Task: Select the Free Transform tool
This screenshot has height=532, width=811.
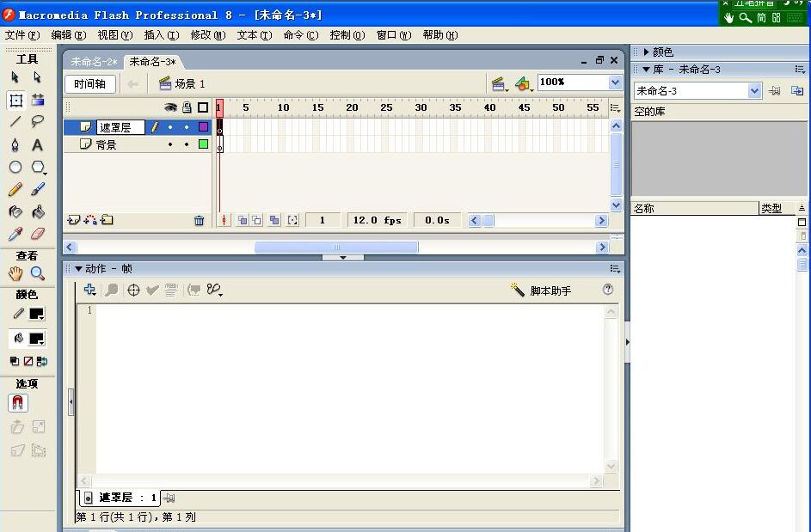Action: pyautogui.click(x=16, y=100)
